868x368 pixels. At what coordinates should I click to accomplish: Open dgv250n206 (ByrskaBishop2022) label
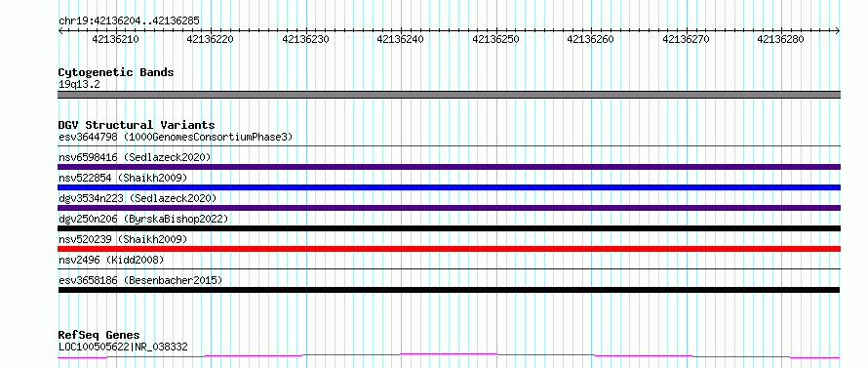click(143, 219)
